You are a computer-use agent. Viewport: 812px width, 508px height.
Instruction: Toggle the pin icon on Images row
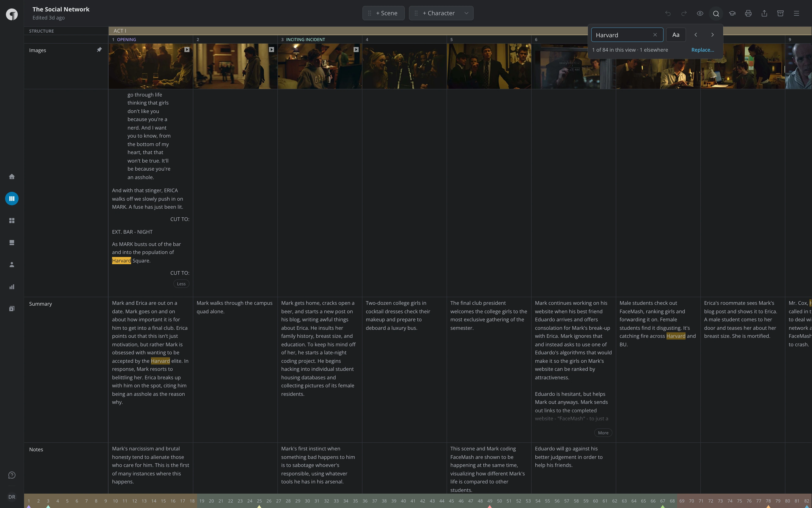[99, 50]
